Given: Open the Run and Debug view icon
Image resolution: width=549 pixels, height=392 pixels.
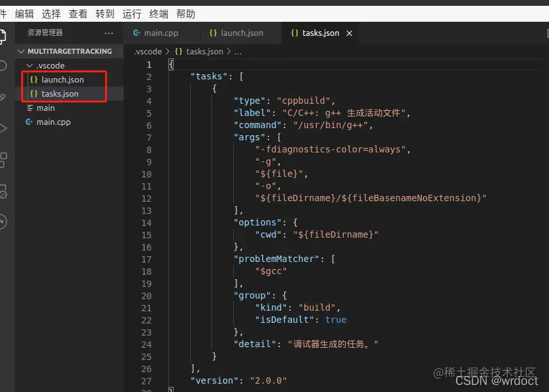Looking at the screenshot, I should [3, 128].
